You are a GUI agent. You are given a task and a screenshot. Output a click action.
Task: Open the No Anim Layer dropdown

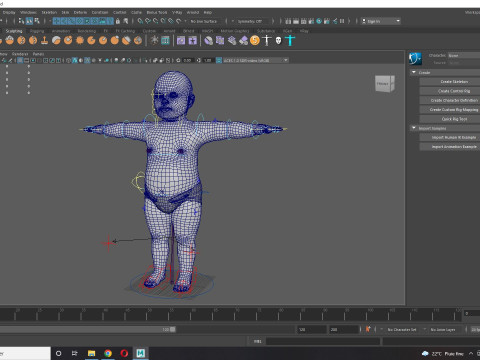point(443,329)
